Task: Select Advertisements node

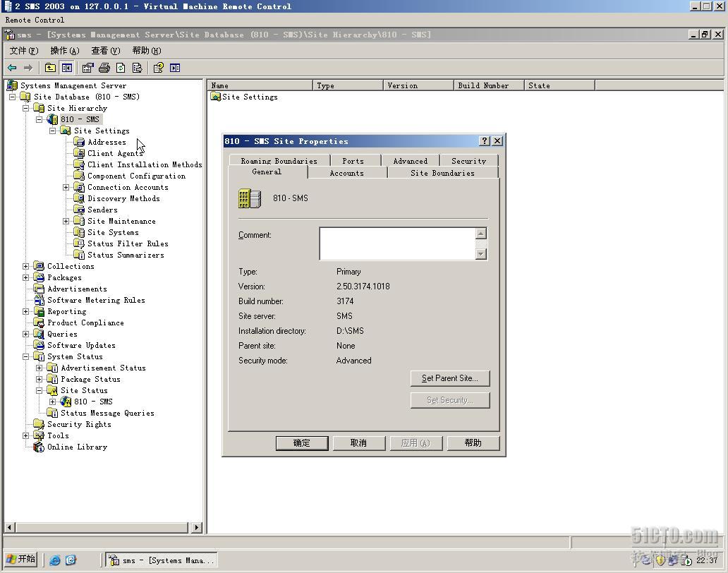Action: coord(77,289)
